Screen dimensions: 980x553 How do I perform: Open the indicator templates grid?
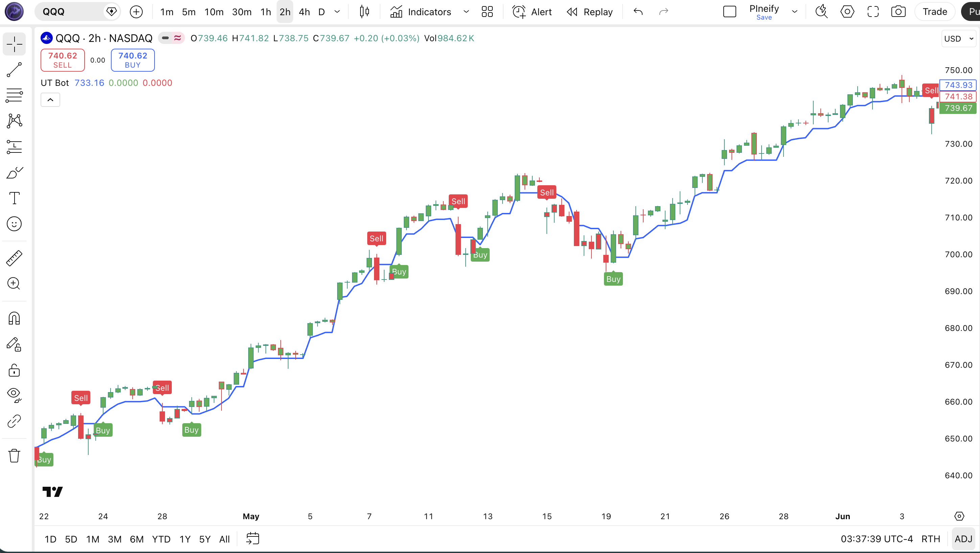[x=487, y=12]
